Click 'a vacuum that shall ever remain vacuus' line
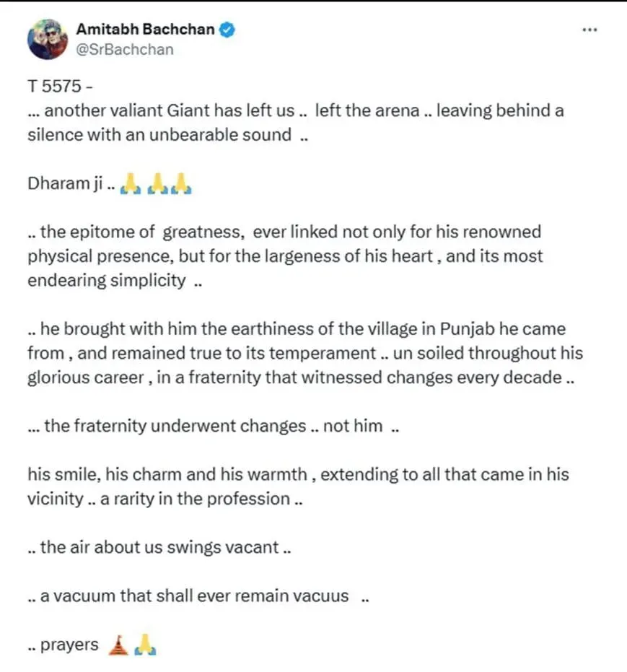 pos(195,596)
